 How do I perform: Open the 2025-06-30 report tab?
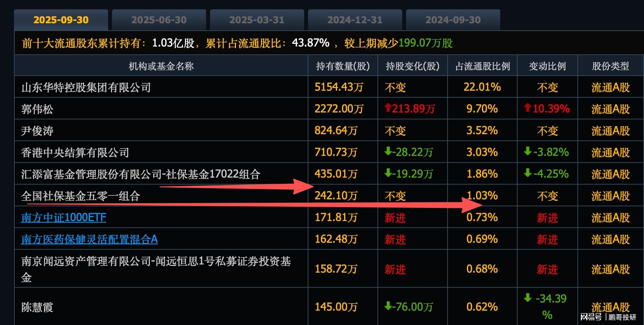[x=159, y=20]
